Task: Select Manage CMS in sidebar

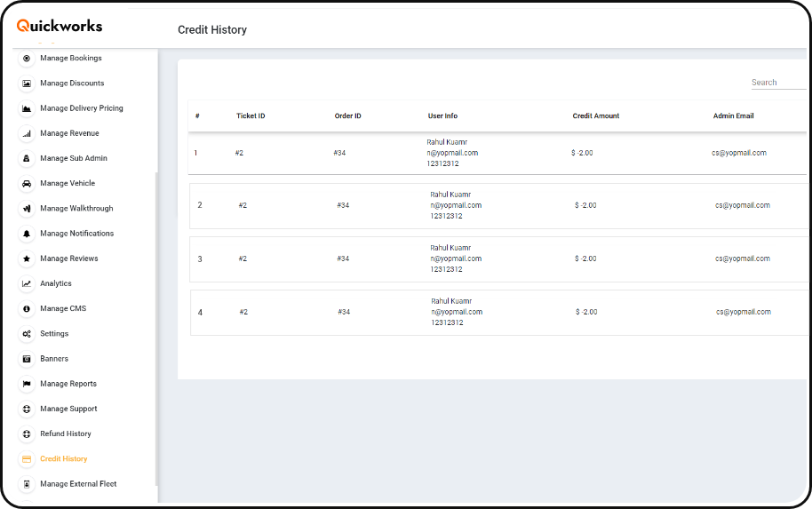Action: click(x=63, y=308)
